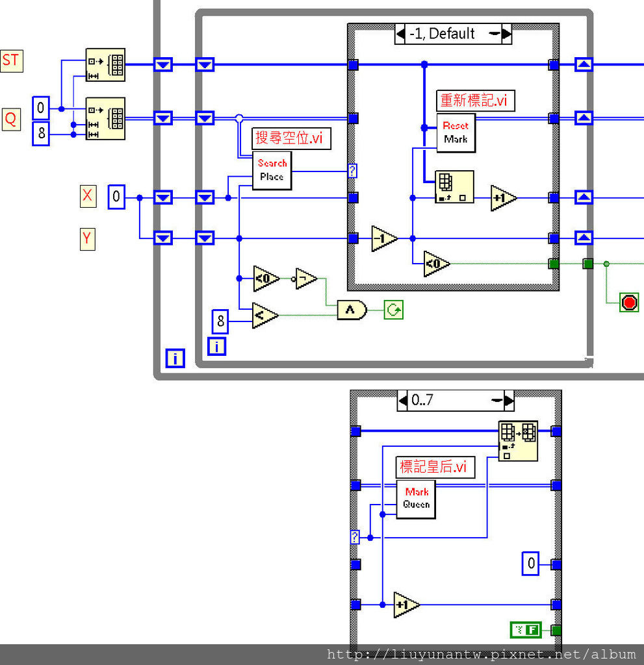Show next case of 0..7 structure
The image size is (644, 665).
(509, 400)
